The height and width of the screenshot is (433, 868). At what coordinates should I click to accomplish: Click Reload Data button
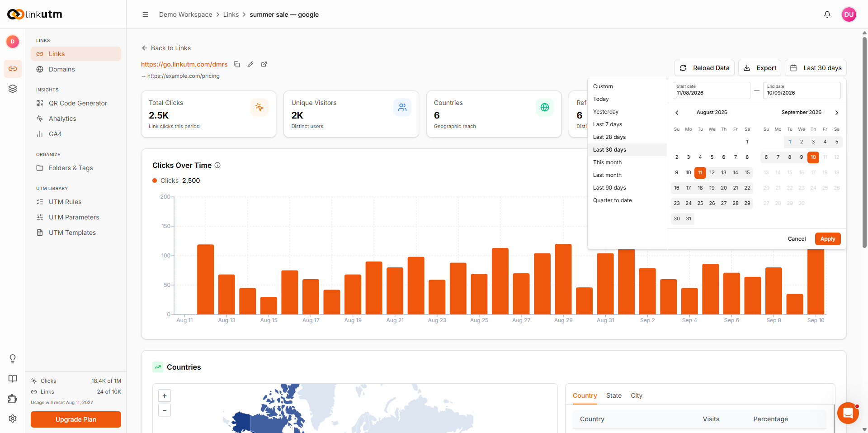(704, 68)
